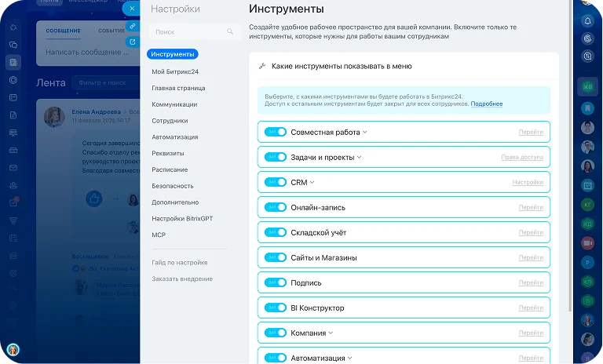Open Безопасность settings section
This screenshot has height=364, width=603.
click(173, 186)
